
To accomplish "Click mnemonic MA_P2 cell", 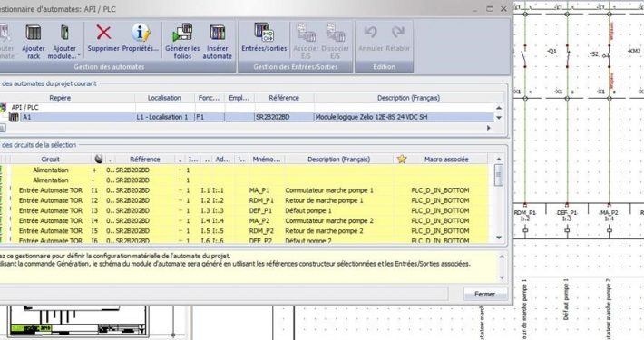I will [259, 221].
